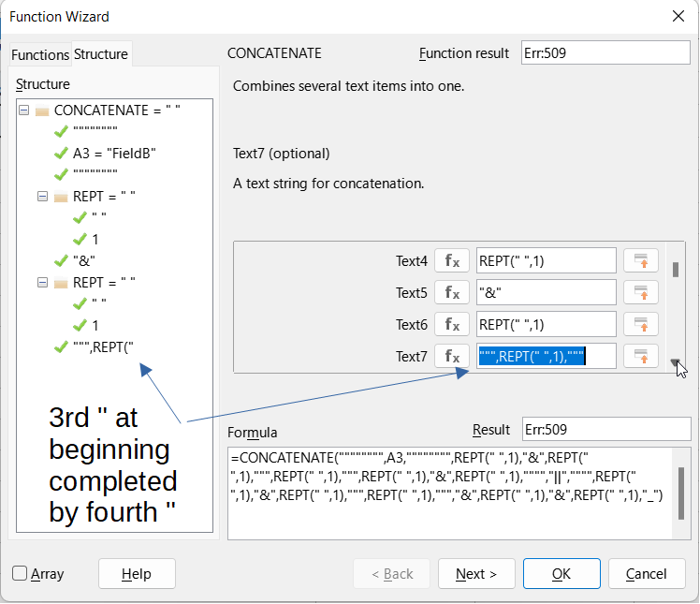This screenshot has width=700, height=604.
Task: Collapse the second REPT tree node
Action: coord(42,283)
